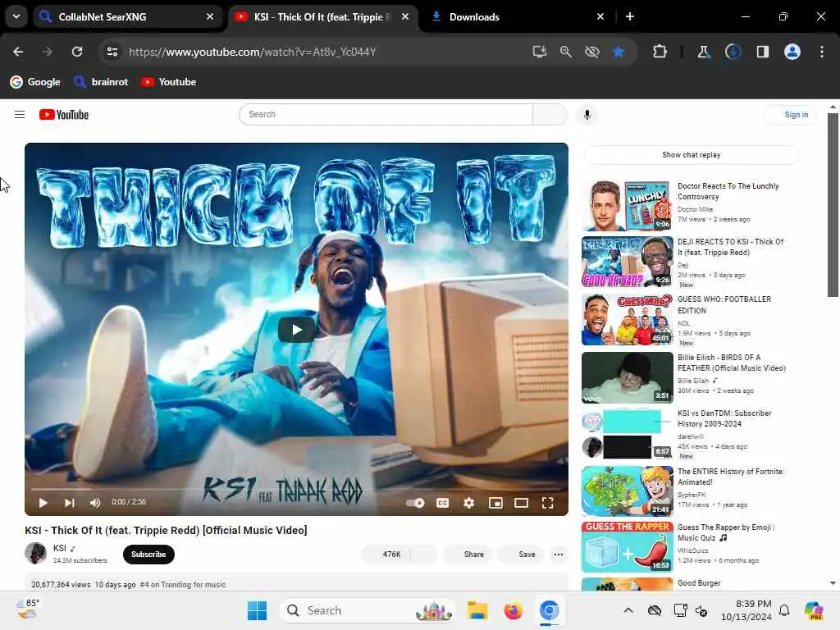Click the search submit button next to the search box
This screenshot has width=840, height=630.
coord(550,115)
